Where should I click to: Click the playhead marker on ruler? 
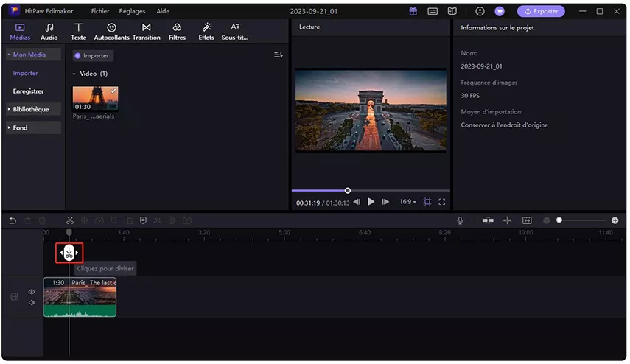click(69, 232)
